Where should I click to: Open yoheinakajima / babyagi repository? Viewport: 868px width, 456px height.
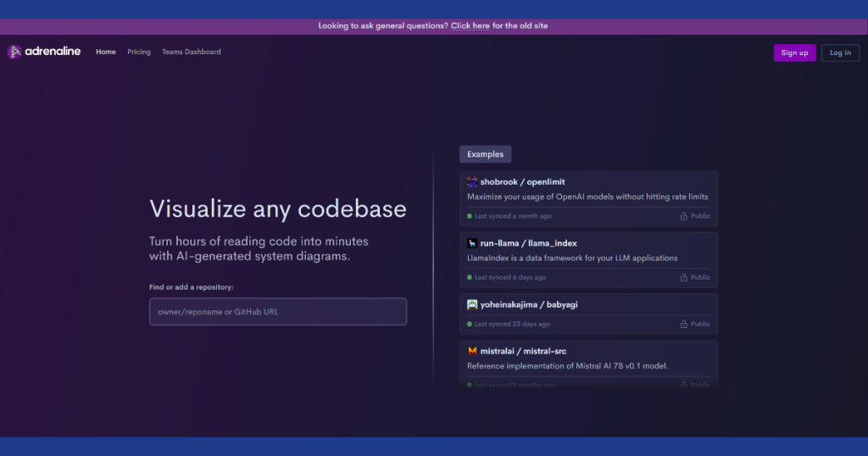coord(529,304)
